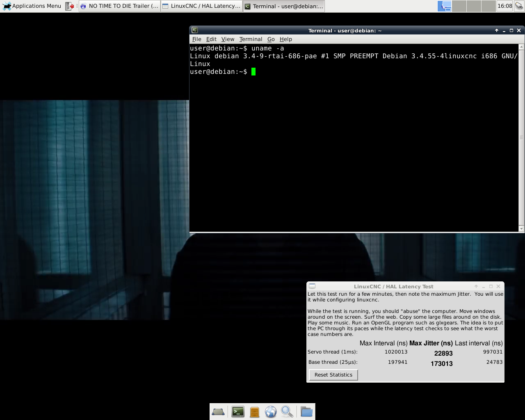The height and width of the screenshot is (420, 525).
Task: Click the Show Desktop dock icon
Action: pyautogui.click(x=218, y=412)
